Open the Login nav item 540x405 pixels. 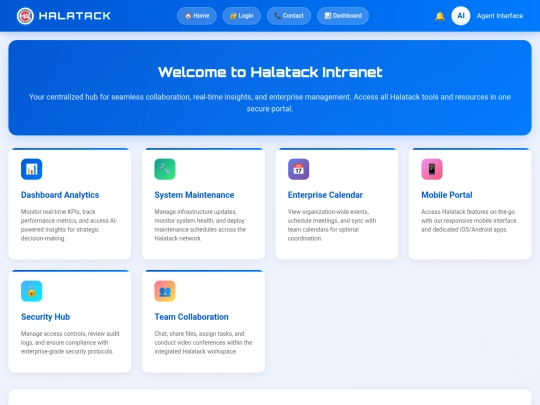pyautogui.click(x=241, y=16)
